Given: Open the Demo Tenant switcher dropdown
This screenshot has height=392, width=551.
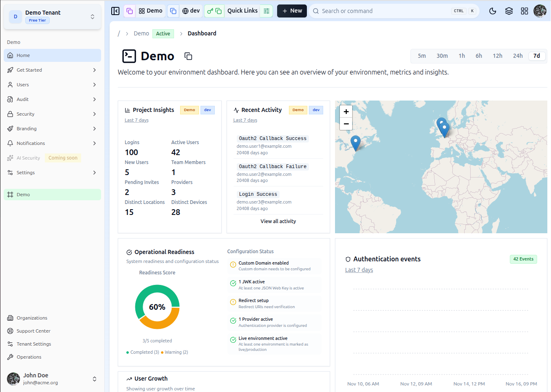Looking at the screenshot, I should (93, 16).
